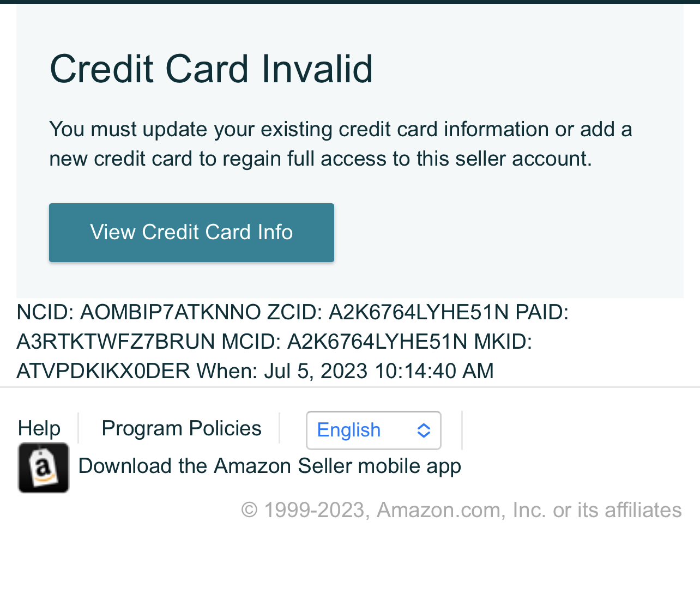Click the Credit Card Invalid heading
Viewport: 700px width, 601px height.
coord(211,69)
